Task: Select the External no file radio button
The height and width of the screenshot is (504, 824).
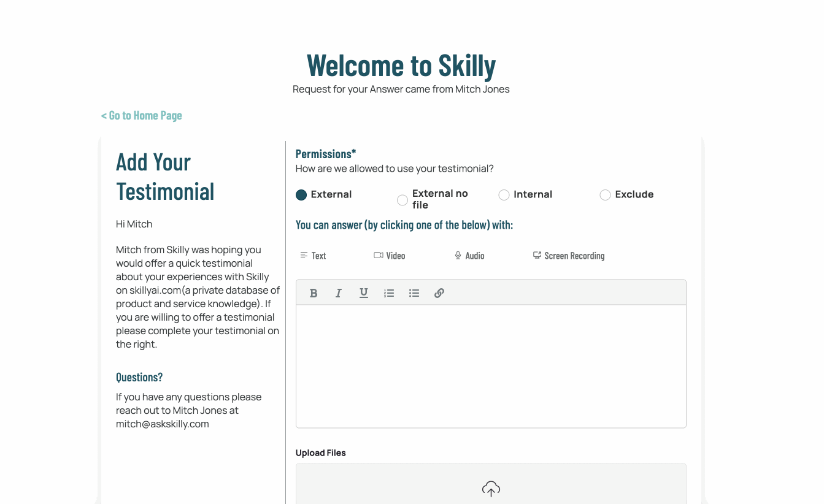Action: click(x=402, y=200)
